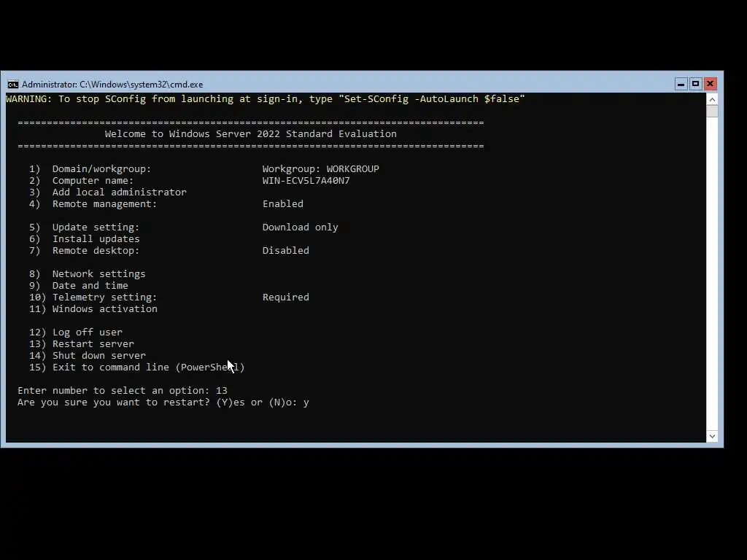
Task: Click the scrollbar up arrow
Action: pyautogui.click(x=712, y=99)
